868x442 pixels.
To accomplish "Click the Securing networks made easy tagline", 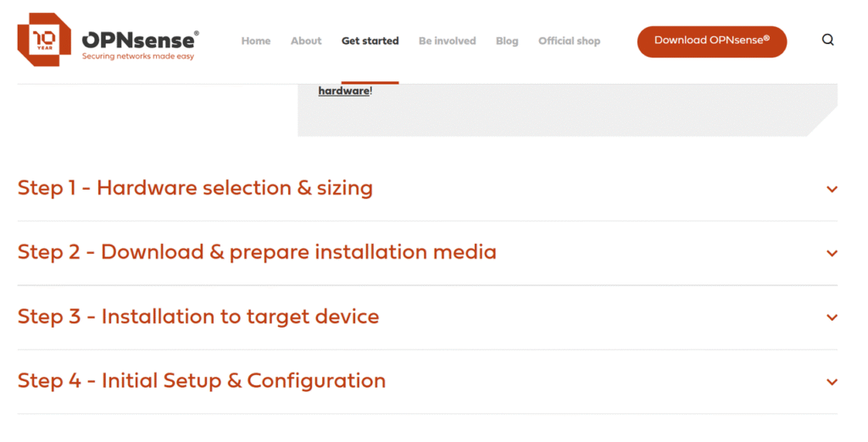I will [x=138, y=57].
